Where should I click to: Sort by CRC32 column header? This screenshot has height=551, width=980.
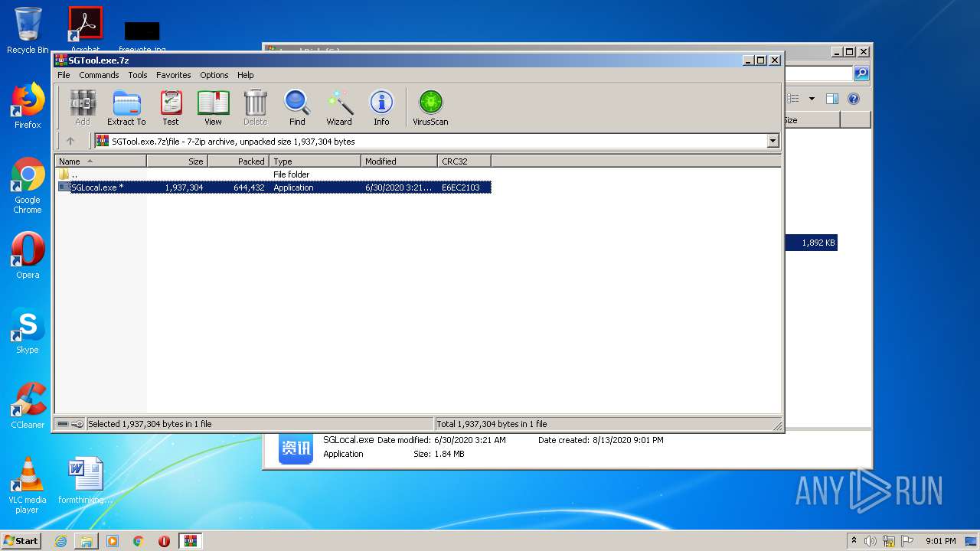click(464, 161)
